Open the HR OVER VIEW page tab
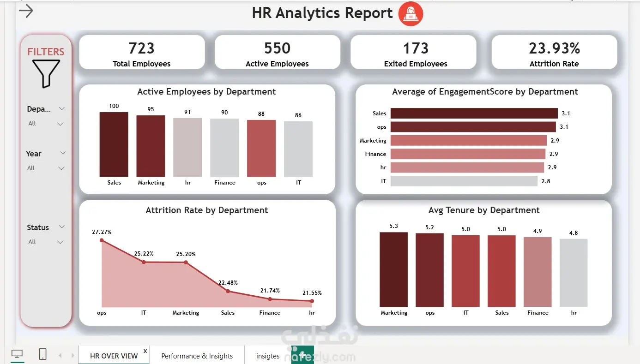Viewport: 640px width, 364px height. 114,356
